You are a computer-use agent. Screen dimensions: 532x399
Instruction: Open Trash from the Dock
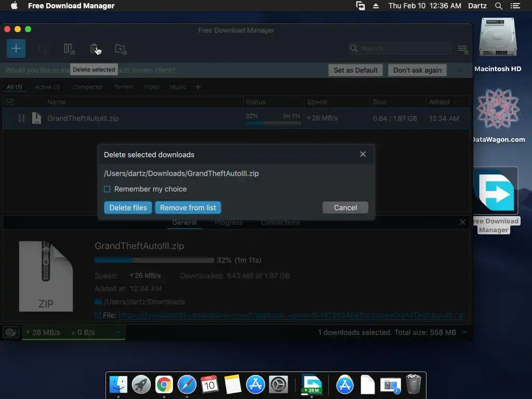[x=414, y=384]
